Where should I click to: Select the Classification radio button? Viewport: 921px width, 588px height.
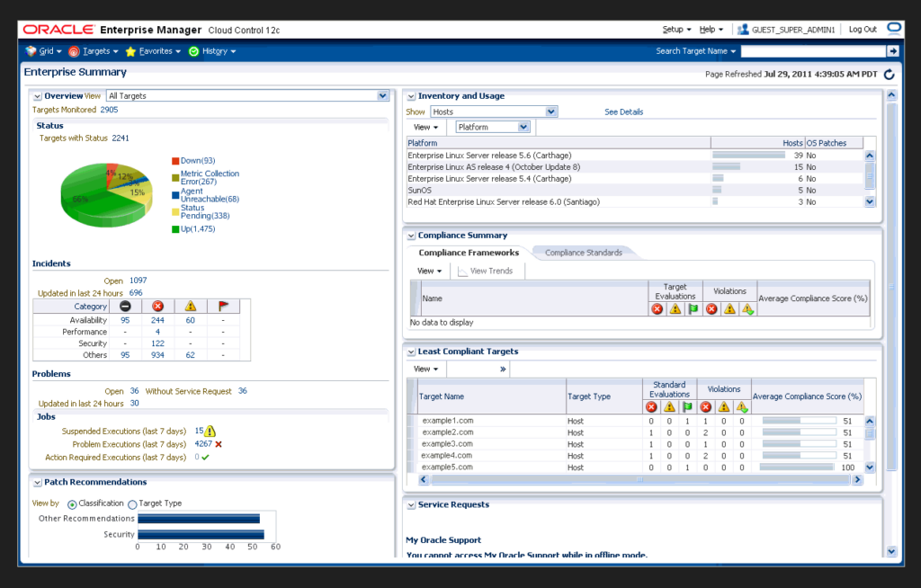click(72, 503)
